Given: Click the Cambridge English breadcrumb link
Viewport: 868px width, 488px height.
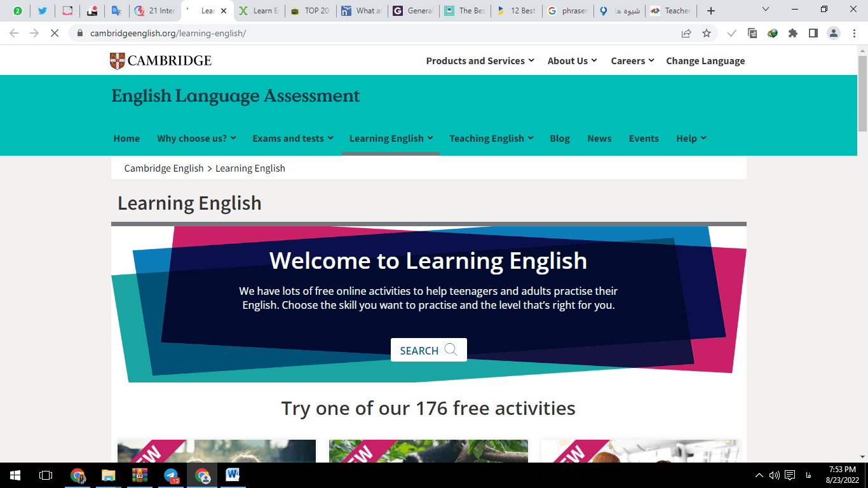Looking at the screenshot, I should coord(164,168).
